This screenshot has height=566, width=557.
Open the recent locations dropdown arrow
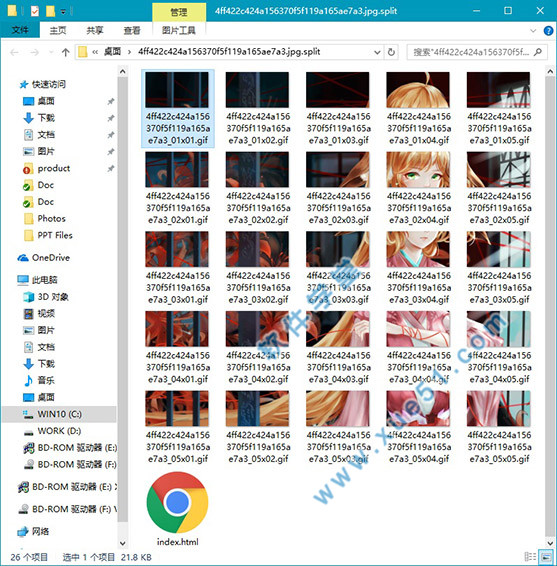click(x=51, y=53)
